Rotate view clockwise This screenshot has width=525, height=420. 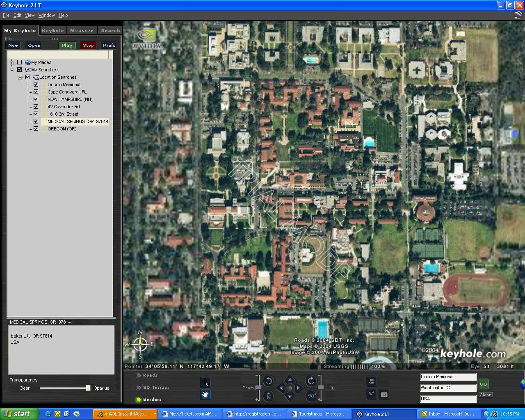click(311, 381)
